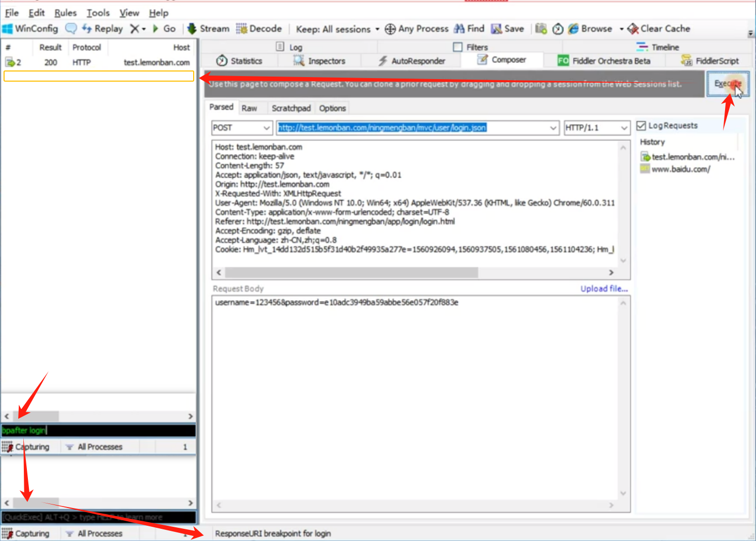Expand the URL history dropdown arrow
756x541 pixels.
(x=553, y=128)
